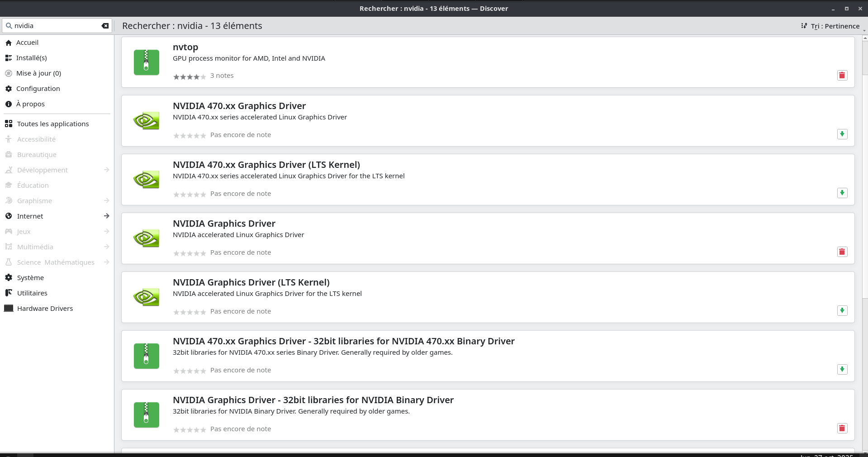
Task: Open the Système category
Action: 30,277
